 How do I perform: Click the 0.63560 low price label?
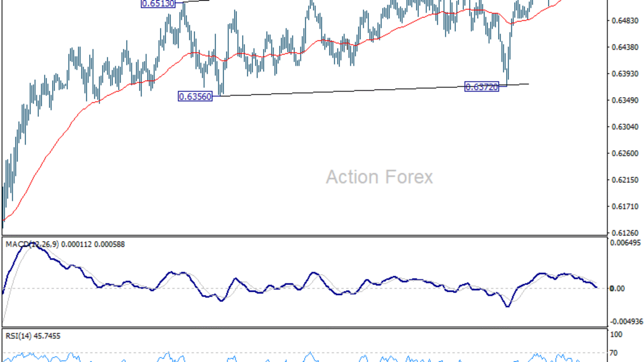(195, 97)
